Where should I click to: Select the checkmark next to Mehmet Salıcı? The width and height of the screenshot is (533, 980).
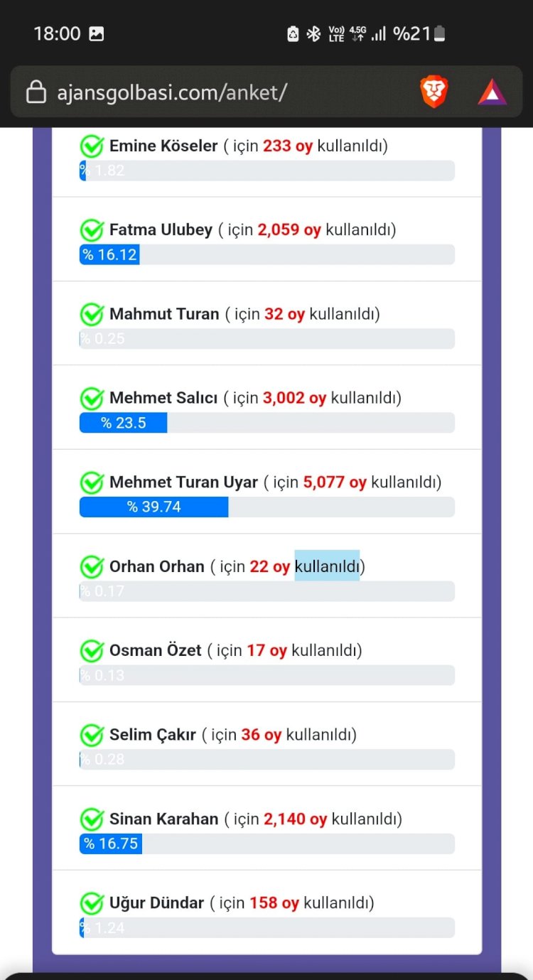[92, 399]
